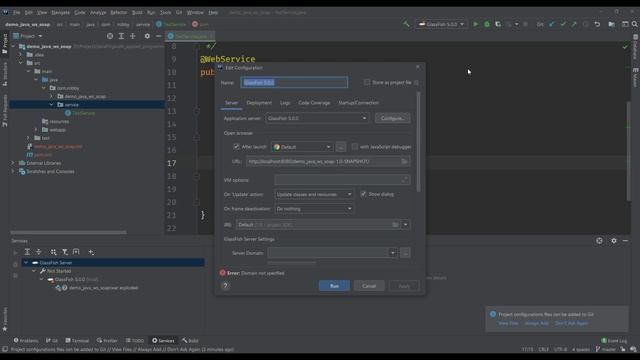
Task: Switch to Startup/Connection tab
Action: tap(358, 103)
